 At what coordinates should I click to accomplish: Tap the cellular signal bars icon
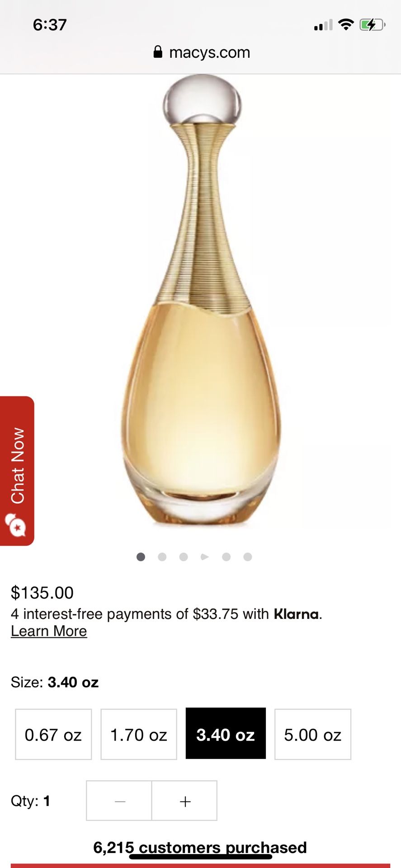[x=323, y=25]
